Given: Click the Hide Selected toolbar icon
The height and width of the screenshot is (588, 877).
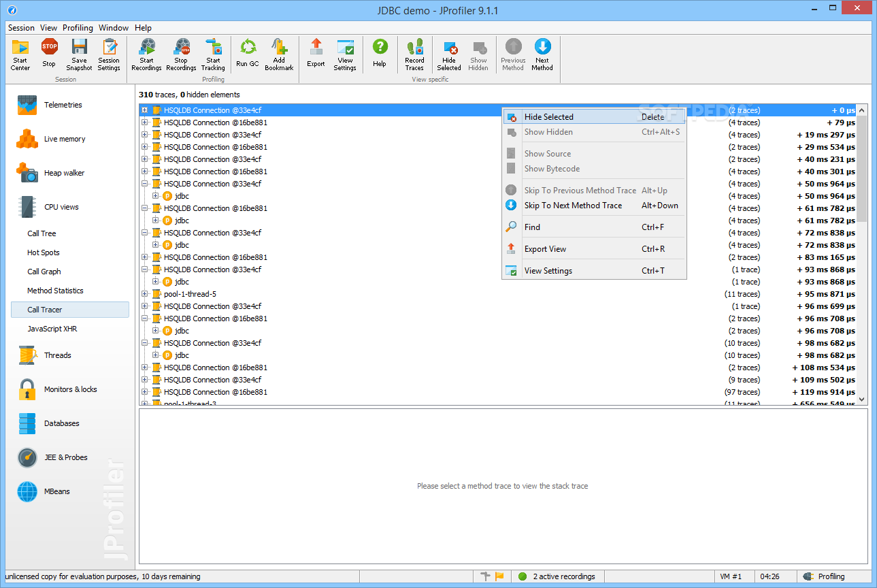Looking at the screenshot, I should point(449,46).
